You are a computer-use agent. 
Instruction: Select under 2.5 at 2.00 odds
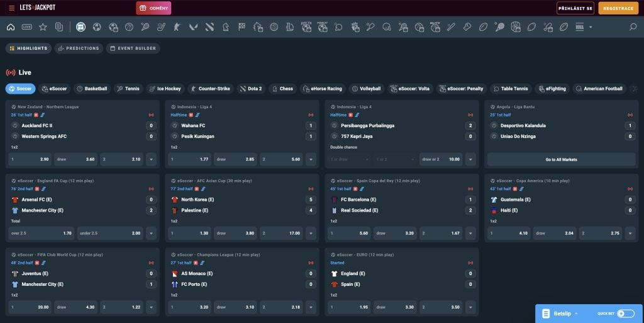(110, 233)
